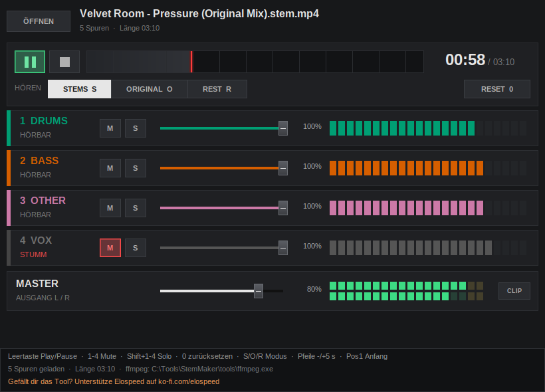Click the red playhead in the timeline

coord(191,62)
